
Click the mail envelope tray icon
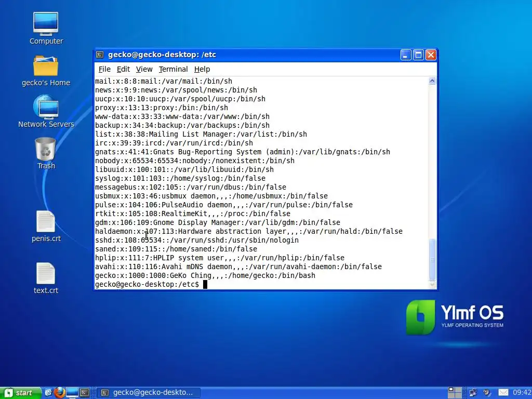tap(503, 393)
